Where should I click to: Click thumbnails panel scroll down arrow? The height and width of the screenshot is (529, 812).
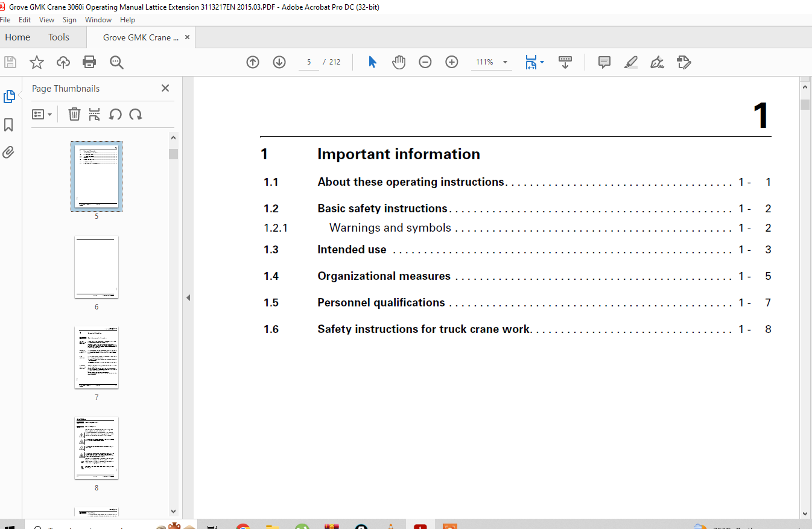coord(173,512)
